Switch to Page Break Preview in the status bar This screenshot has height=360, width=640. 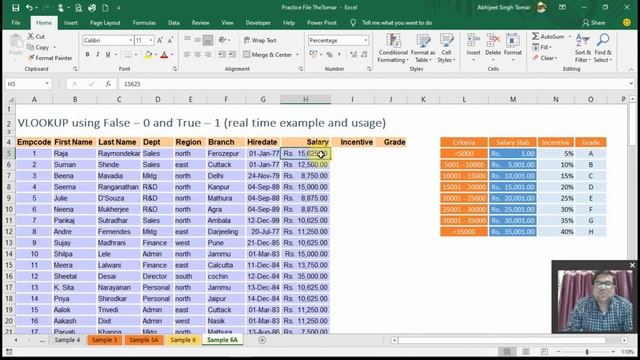click(544, 351)
